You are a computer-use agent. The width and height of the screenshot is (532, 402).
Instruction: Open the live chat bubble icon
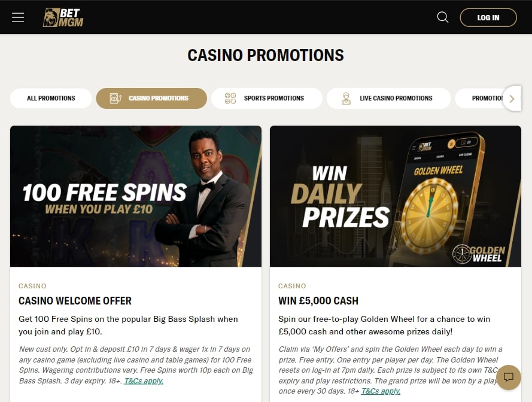point(508,377)
